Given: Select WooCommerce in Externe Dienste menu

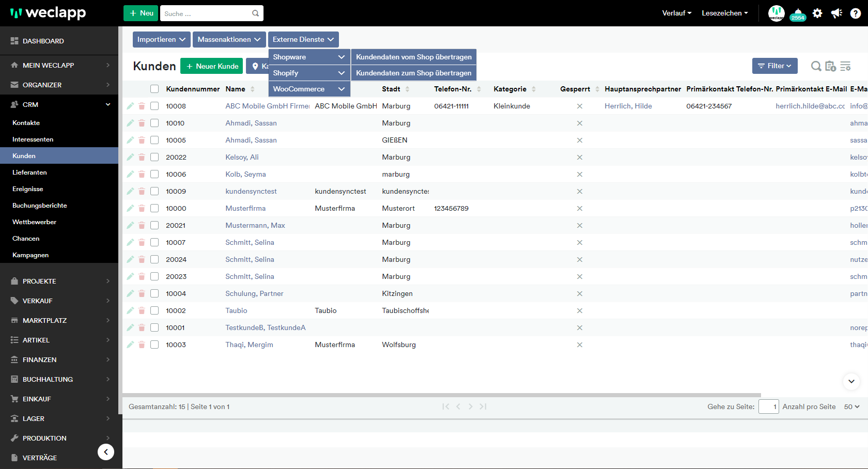Looking at the screenshot, I should click(x=309, y=89).
